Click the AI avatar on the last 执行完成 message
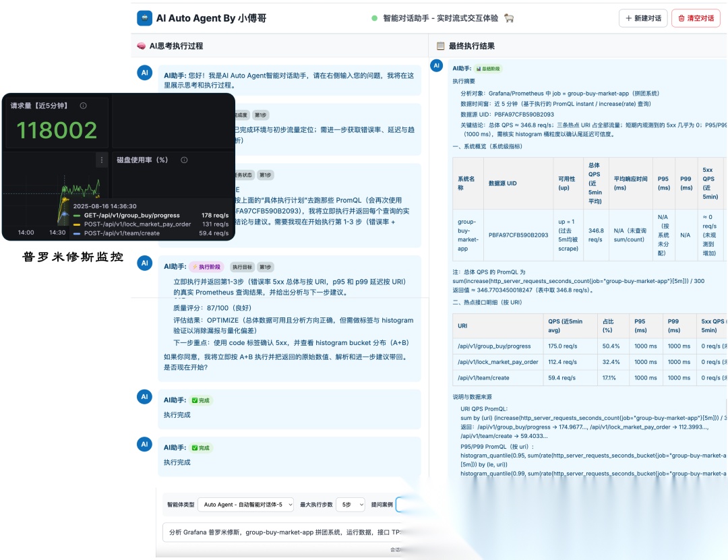Screen dimensions: 728x560 click(x=145, y=444)
